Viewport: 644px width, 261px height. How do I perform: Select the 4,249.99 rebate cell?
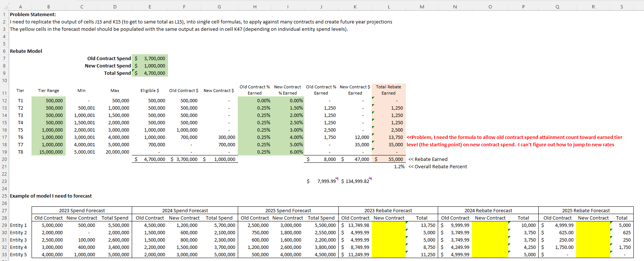(x=455, y=247)
